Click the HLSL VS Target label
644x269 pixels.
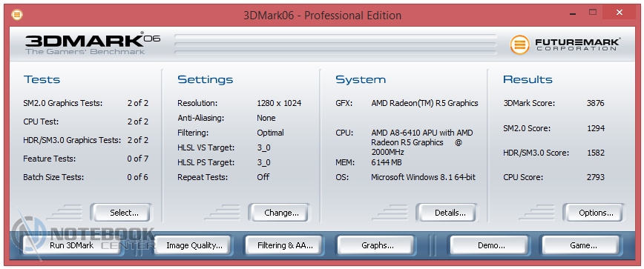(206, 147)
